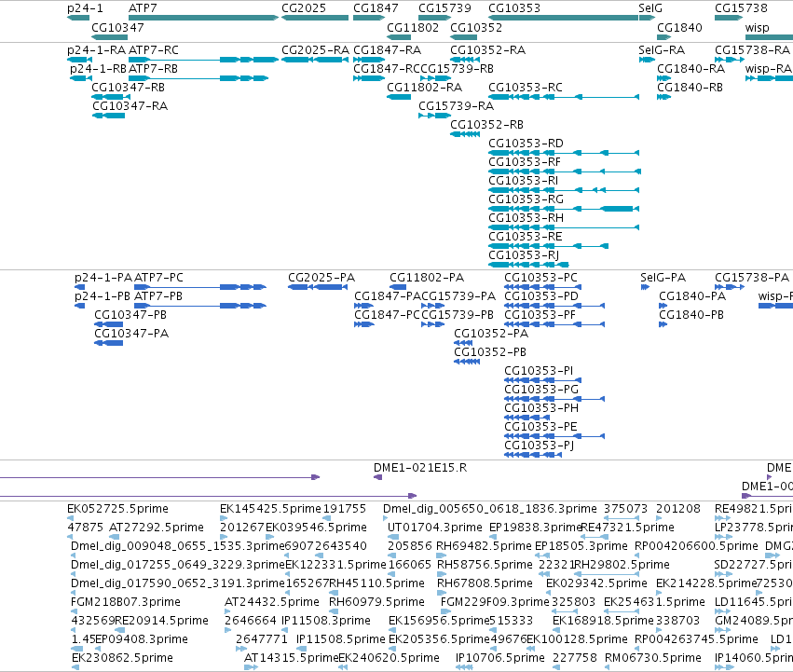Select the CG2025-RA transcript
This screenshot has width=793, height=672.
tap(315, 60)
